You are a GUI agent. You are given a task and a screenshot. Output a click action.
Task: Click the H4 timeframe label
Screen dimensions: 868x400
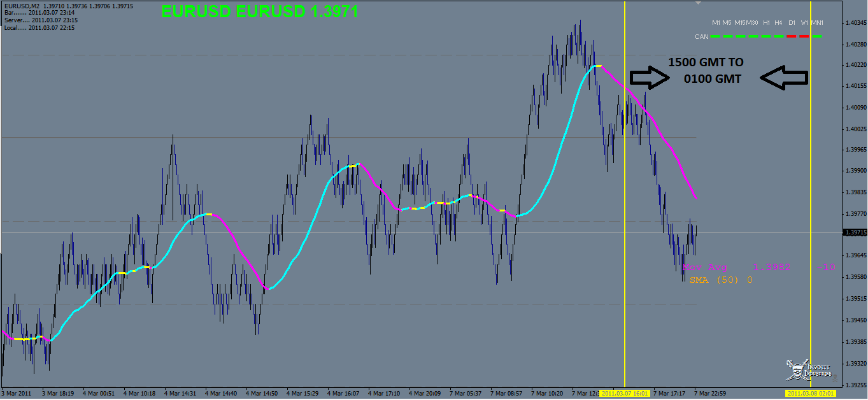coord(778,22)
